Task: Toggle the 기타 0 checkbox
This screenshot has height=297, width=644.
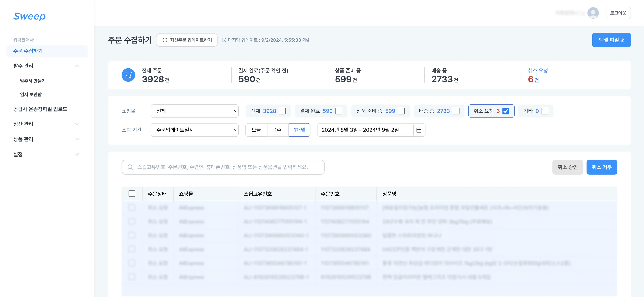Action: [545, 111]
